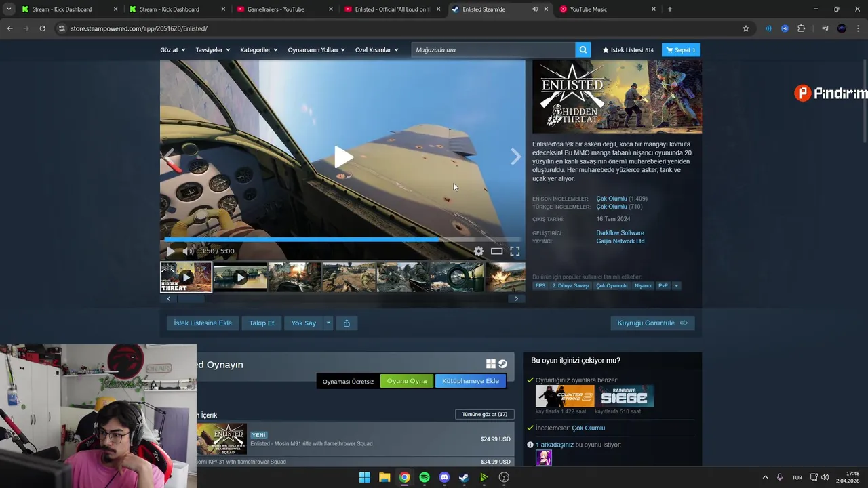Image resolution: width=868 pixels, height=488 pixels.
Task: Reload the page
Action: click(x=42, y=28)
